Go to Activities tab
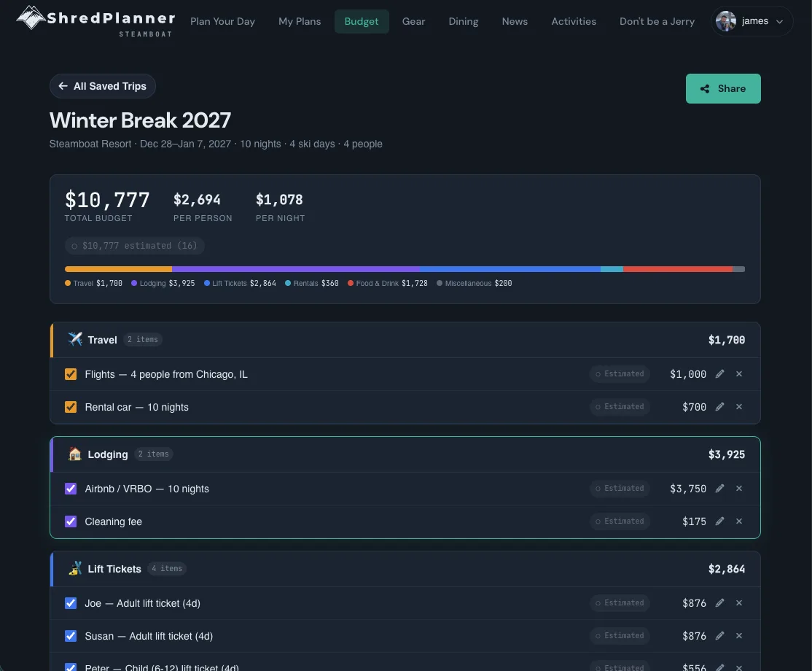The width and height of the screenshot is (812, 671). (574, 21)
